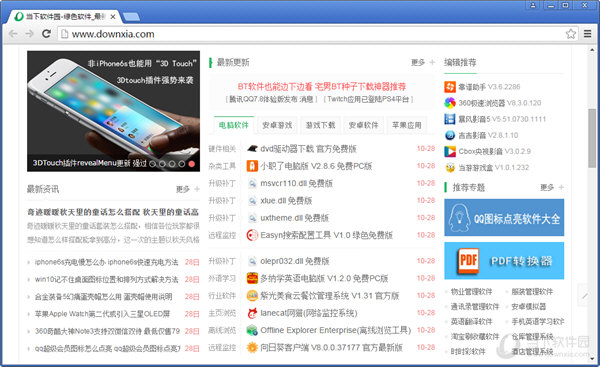Screen dimensions: 600x367
Task: Click the 360极速浏览器 colorful icon
Action: click(x=450, y=103)
